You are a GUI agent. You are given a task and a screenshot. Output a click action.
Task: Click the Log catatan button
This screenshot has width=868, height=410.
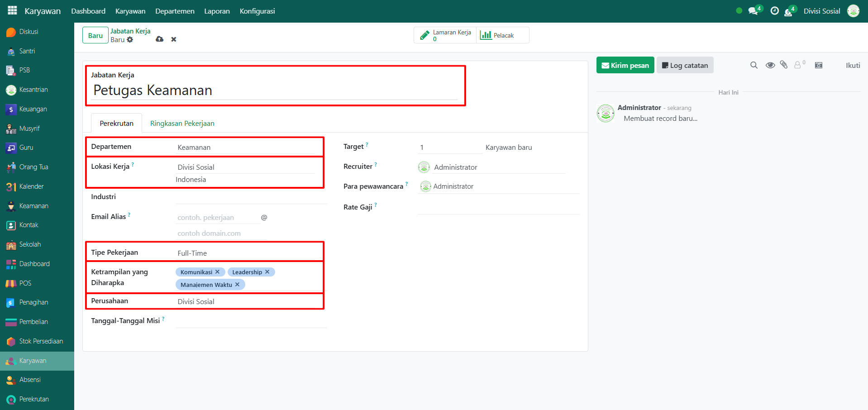[685, 65]
